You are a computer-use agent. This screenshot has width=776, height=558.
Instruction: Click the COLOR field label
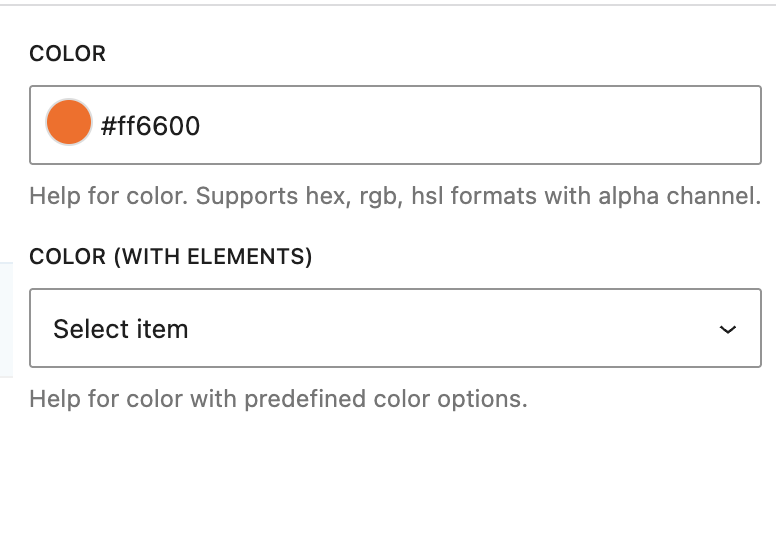67,54
